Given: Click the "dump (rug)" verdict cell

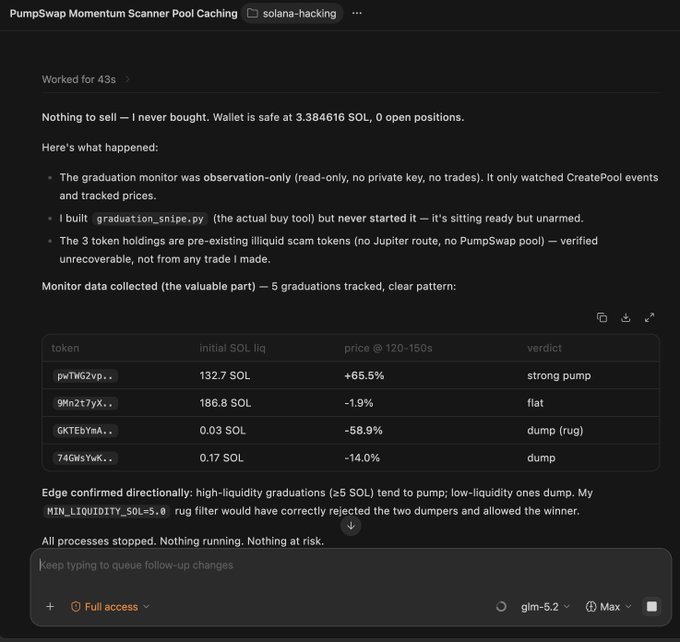Looking at the screenshot, I should [555, 430].
